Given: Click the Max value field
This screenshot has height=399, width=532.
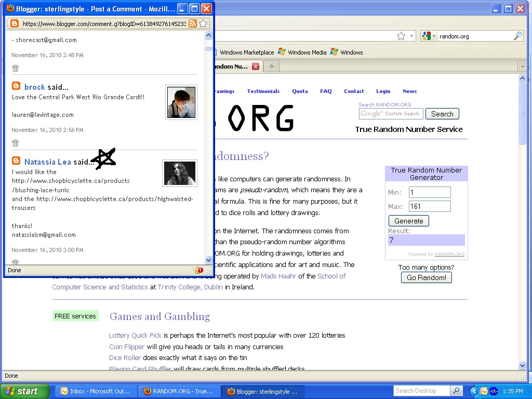Looking at the screenshot, I should (430, 206).
